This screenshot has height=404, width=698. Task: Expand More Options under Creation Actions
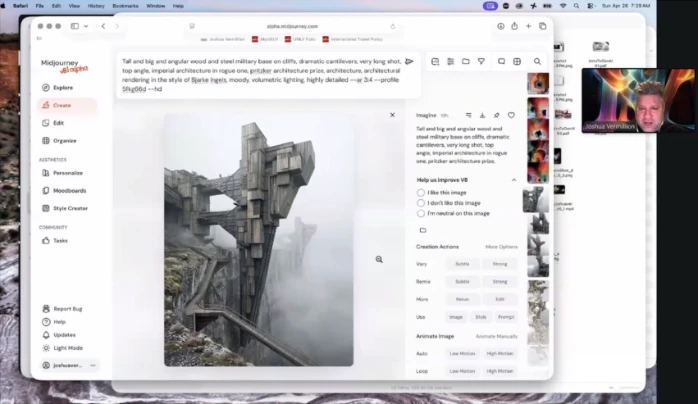click(501, 247)
